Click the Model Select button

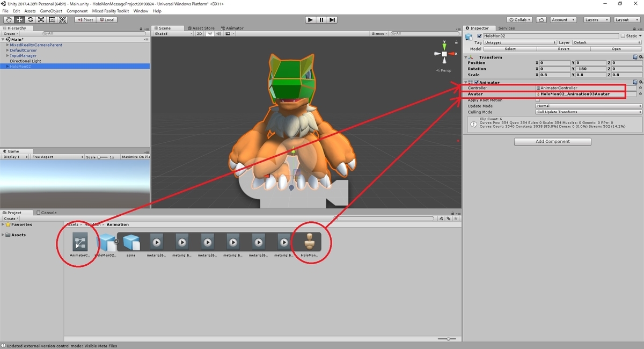coord(510,49)
